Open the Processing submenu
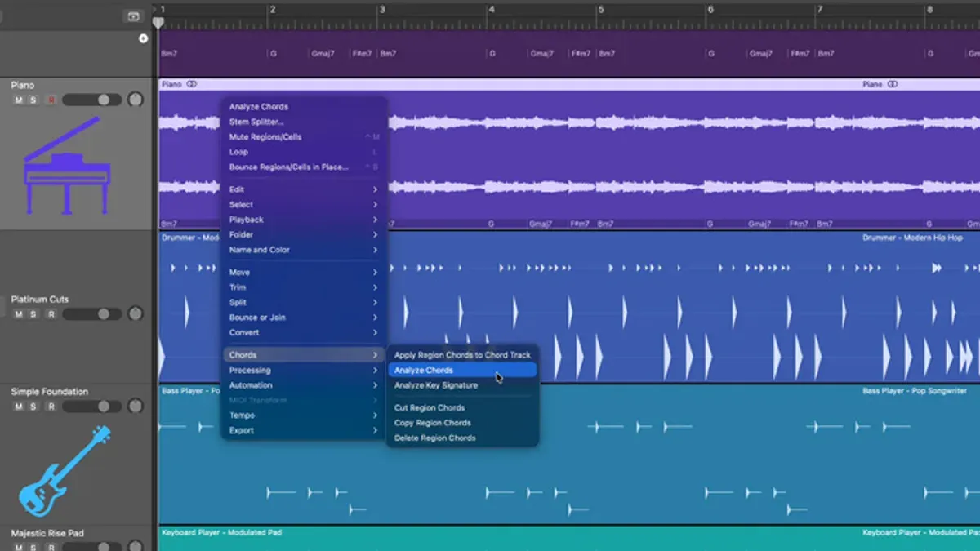Screen dimensions: 980x551 pyautogui.click(x=304, y=371)
